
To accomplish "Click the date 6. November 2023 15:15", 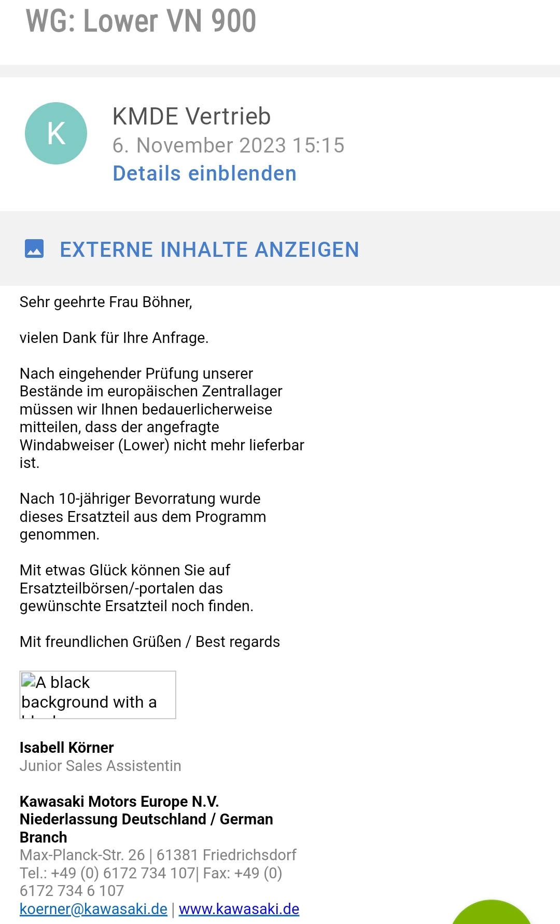I will coord(228,145).
